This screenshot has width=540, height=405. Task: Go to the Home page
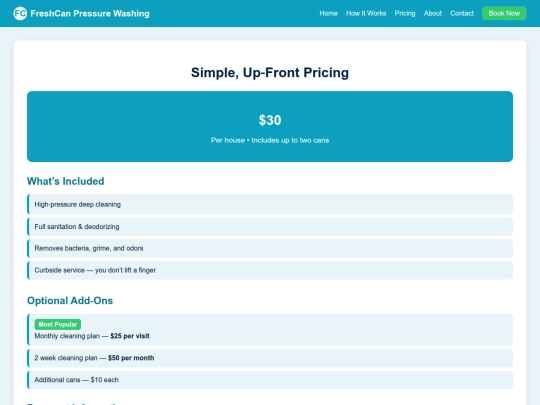click(328, 13)
